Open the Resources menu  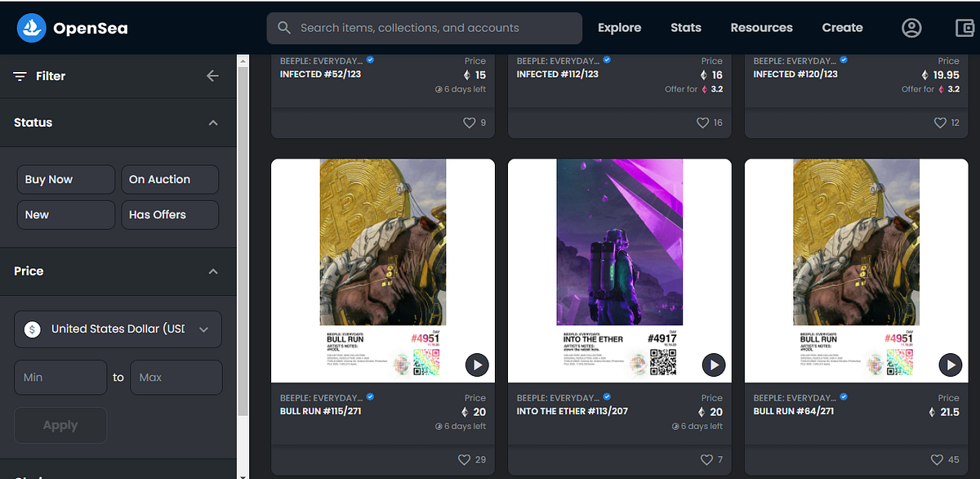pos(761,28)
